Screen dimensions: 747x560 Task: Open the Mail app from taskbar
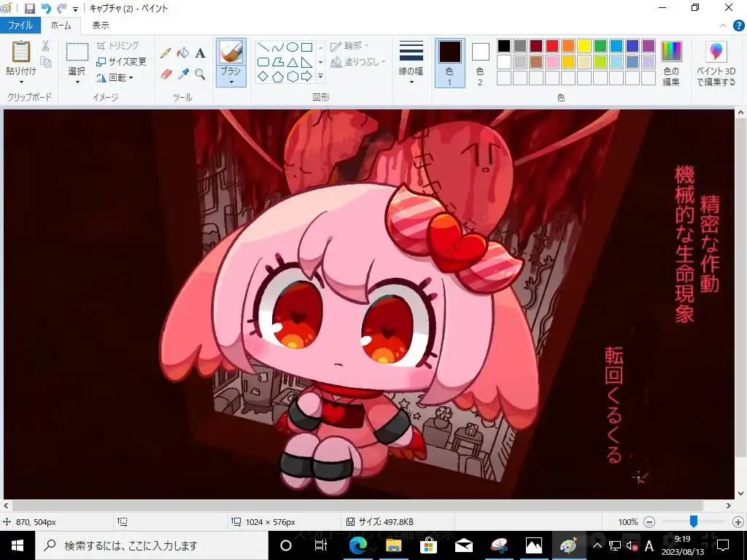coord(463,545)
